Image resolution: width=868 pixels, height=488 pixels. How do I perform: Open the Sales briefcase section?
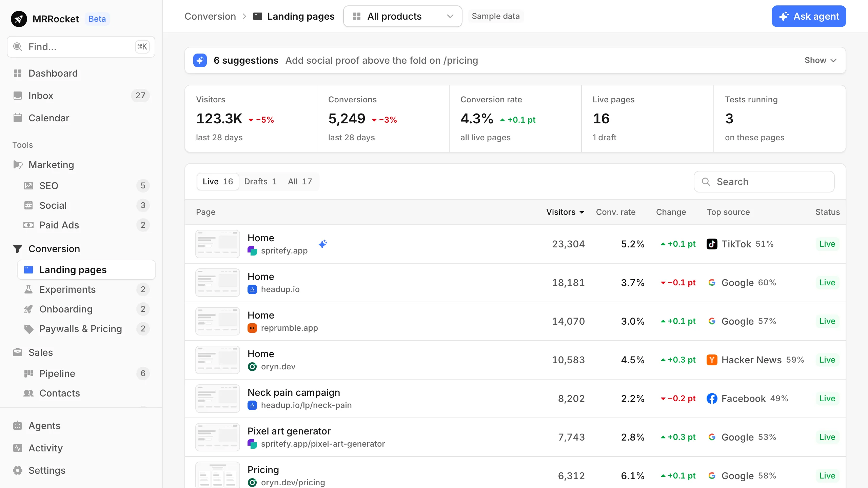coord(81,352)
